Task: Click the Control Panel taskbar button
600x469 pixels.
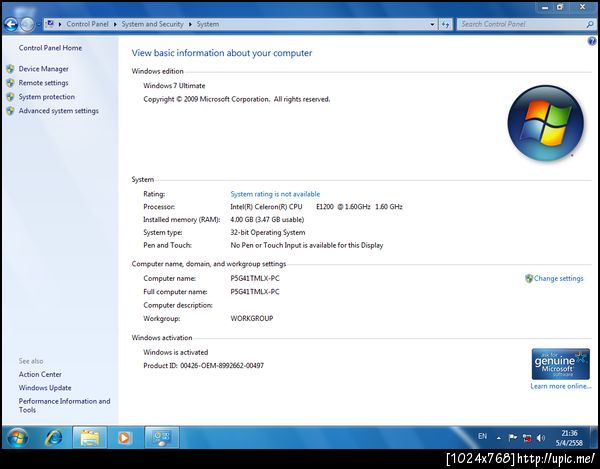Action: (x=161, y=437)
